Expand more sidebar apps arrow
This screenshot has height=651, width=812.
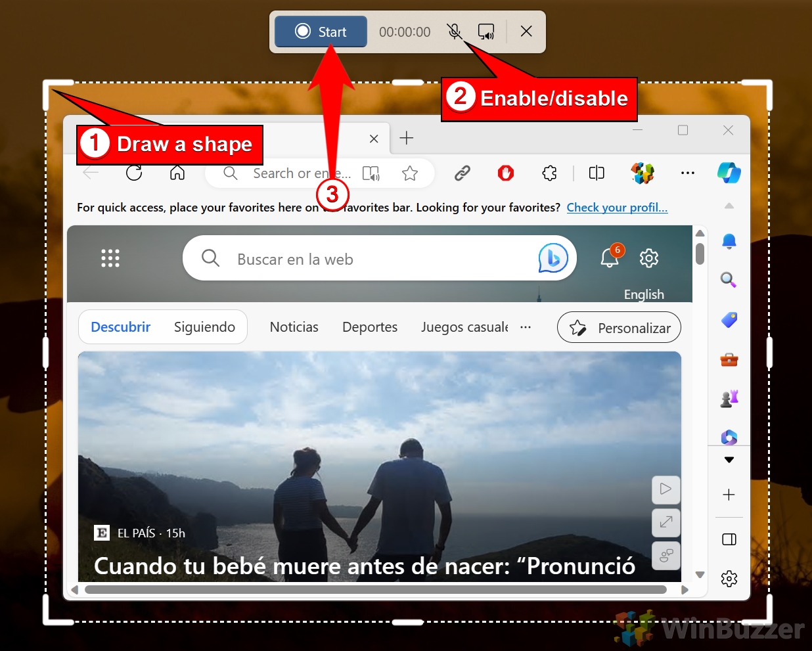point(729,460)
